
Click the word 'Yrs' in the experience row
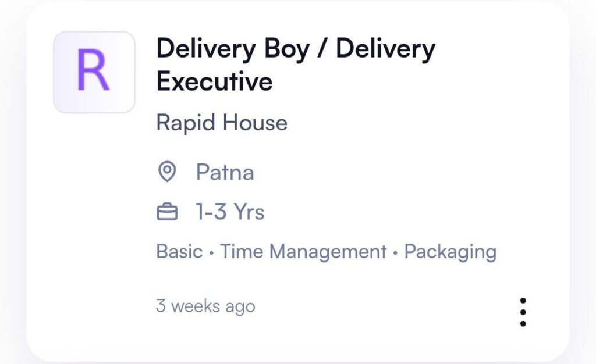[x=249, y=212]
